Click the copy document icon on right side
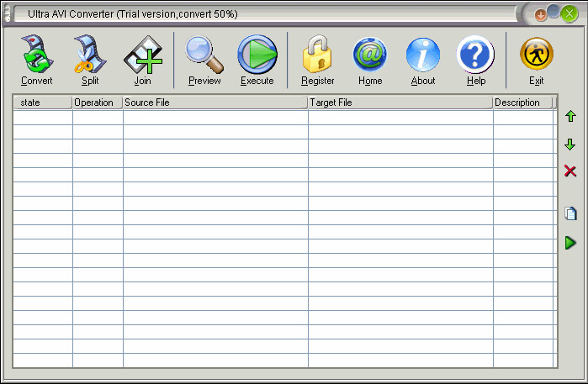The height and width of the screenshot is (384, 588). click(x=570, y=213)
